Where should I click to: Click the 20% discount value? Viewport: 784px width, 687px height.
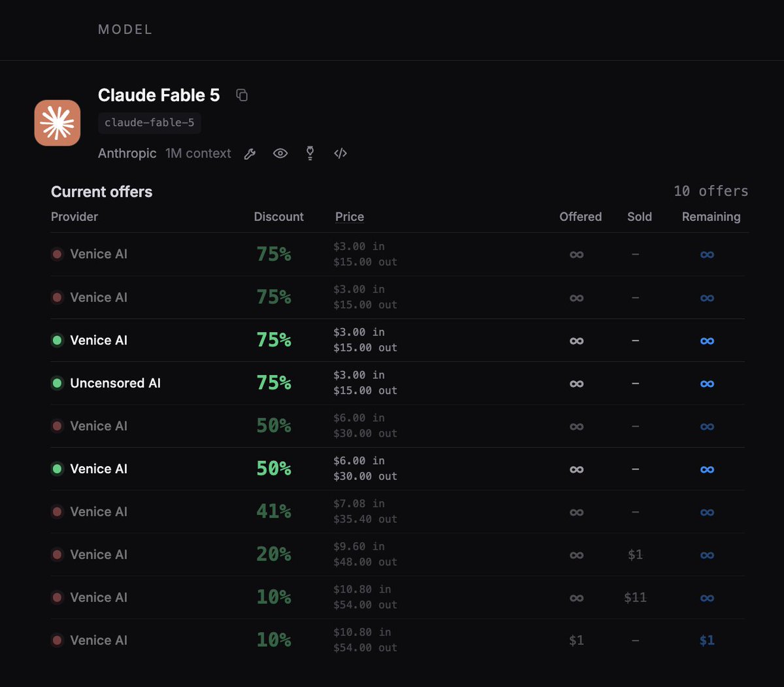274,554
